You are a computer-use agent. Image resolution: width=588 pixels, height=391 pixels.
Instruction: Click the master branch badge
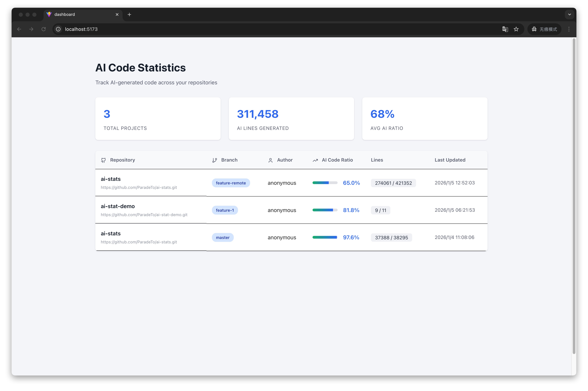[x=222, y=237]
